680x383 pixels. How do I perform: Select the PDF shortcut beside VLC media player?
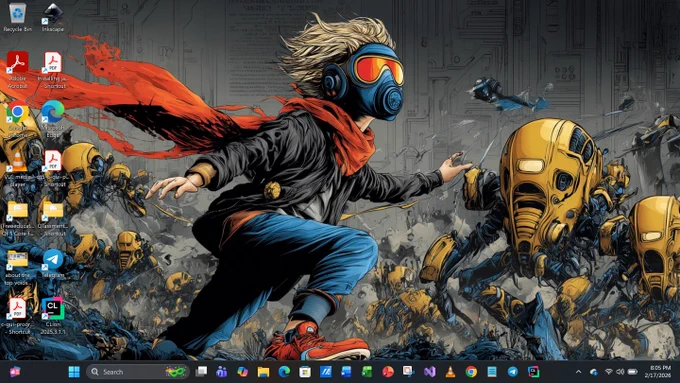click(x=53, y=168)
